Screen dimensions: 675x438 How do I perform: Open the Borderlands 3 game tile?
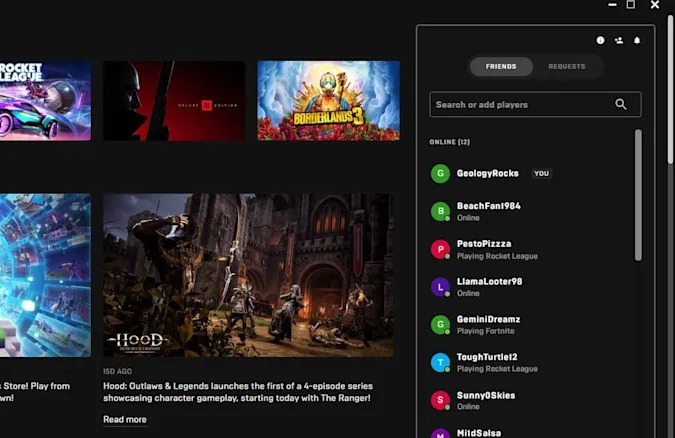click(x=328, y=100)
